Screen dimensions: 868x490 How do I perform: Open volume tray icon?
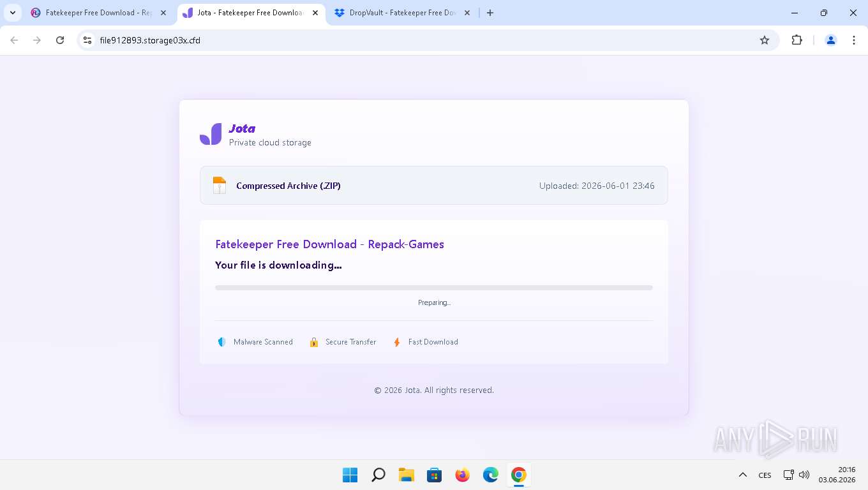tap(804, 475)
